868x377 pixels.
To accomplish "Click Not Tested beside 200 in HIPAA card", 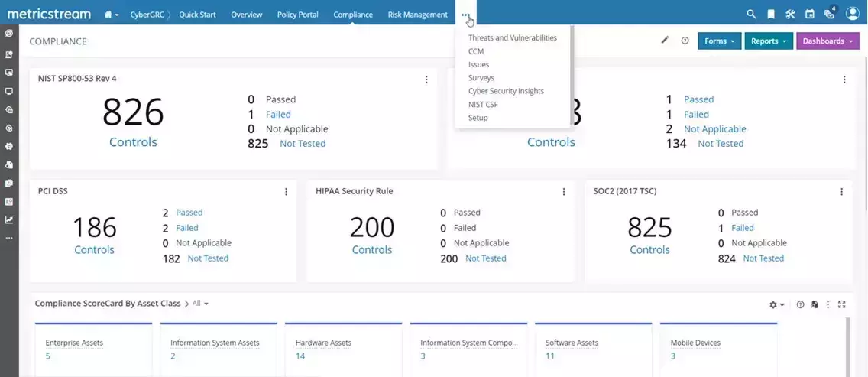I will pyautogui.click(x=485, y=258).
